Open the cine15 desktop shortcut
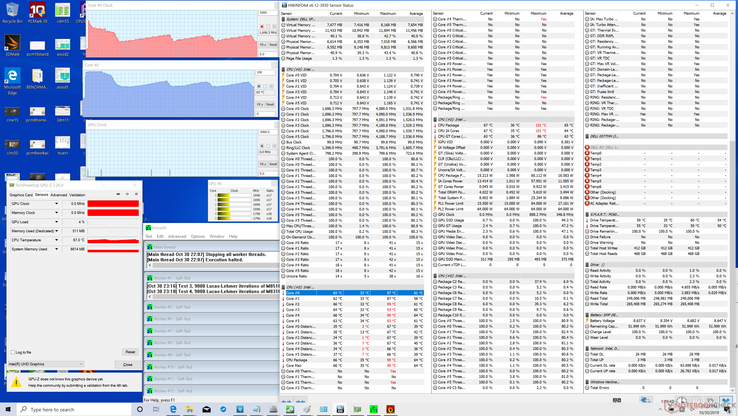This screenshot has width=738, height=416. coord(12,110)
